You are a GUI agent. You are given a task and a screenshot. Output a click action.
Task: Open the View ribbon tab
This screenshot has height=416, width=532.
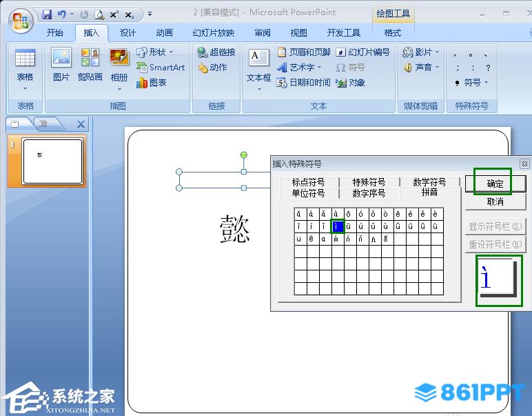pyautogui.click(x=298, y=33)
